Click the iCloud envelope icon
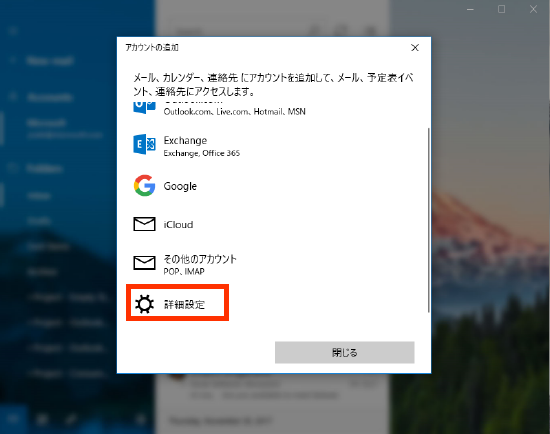Image resolution: width=550 pixels, height=434 pixels. (x=144, y=224)
